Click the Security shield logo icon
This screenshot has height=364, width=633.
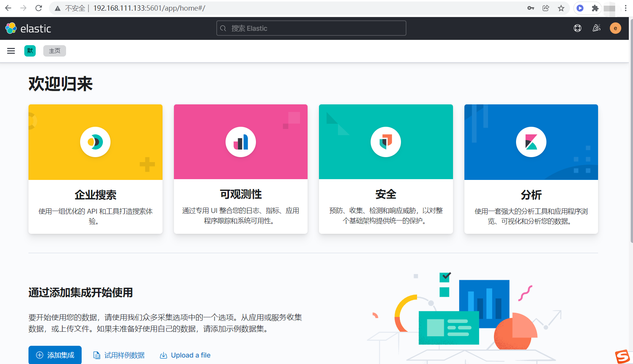point(386,142)
